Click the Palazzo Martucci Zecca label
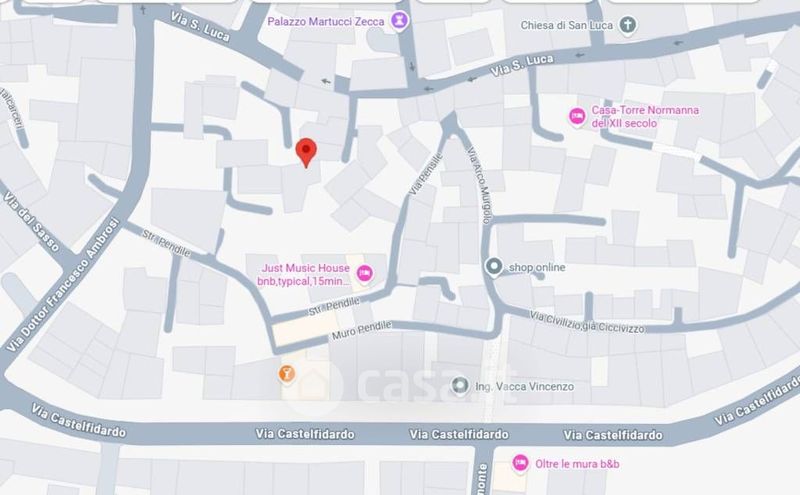Screen dimensions: 800x495 pos(326,21)
